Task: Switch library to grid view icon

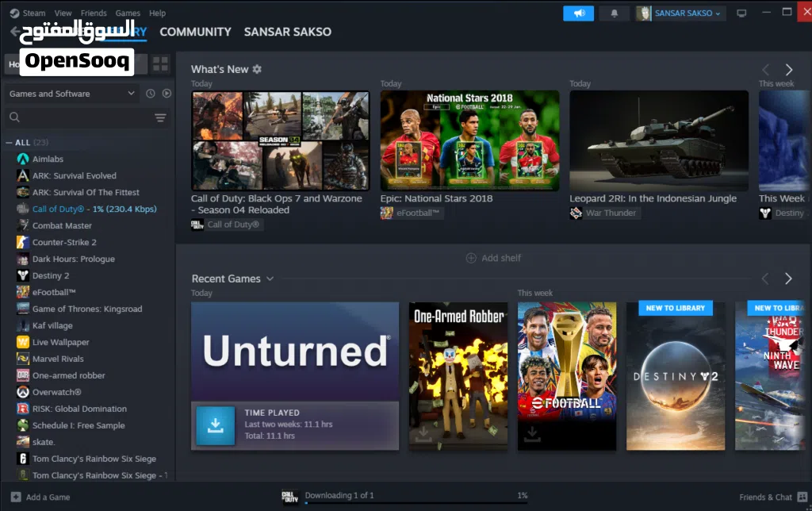Action: click(x=160, y=63)
